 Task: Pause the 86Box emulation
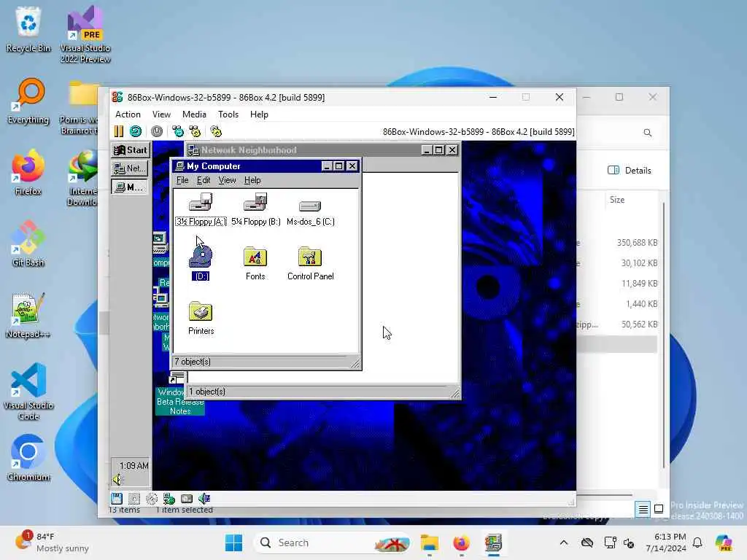[119, 131]
